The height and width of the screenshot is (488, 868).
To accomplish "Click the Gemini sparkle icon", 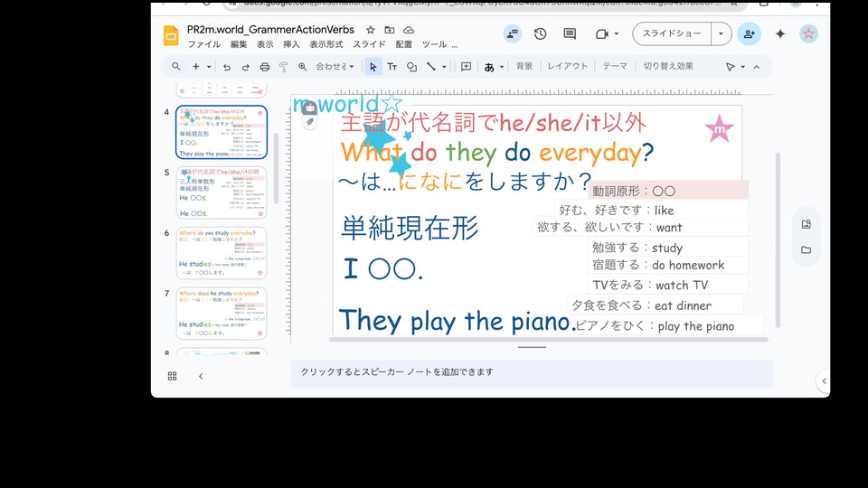I will point(780,34).
